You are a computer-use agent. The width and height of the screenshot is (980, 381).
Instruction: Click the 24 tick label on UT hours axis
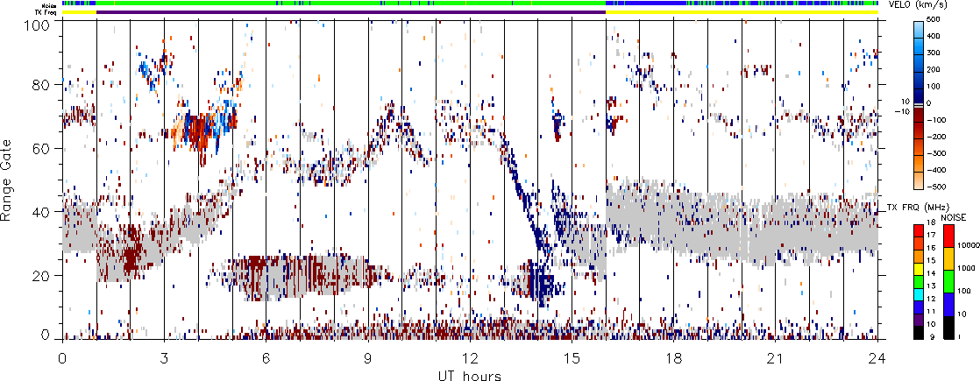tap(877, 358)
